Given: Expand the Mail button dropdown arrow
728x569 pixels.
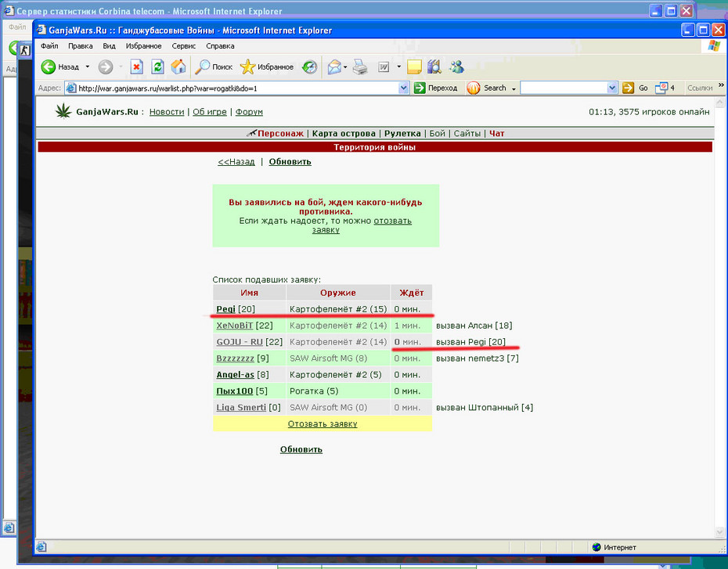Looking at the screenshot, I should click(x=345, y=67).
